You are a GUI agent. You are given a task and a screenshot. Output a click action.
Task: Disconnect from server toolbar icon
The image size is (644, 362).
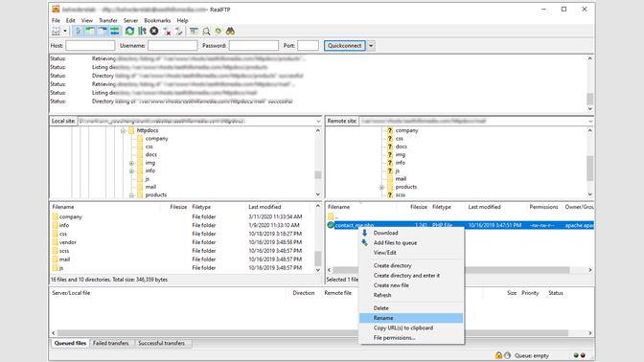point(167,32)
